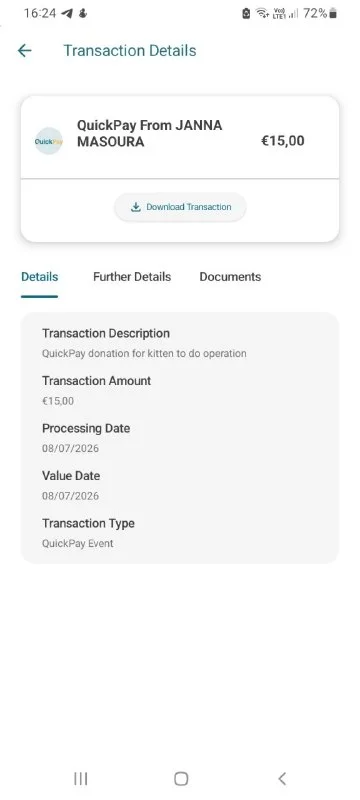Tap the Wi-Fi status icon
Screen dimensions: 360x800
tap(262, 14)
